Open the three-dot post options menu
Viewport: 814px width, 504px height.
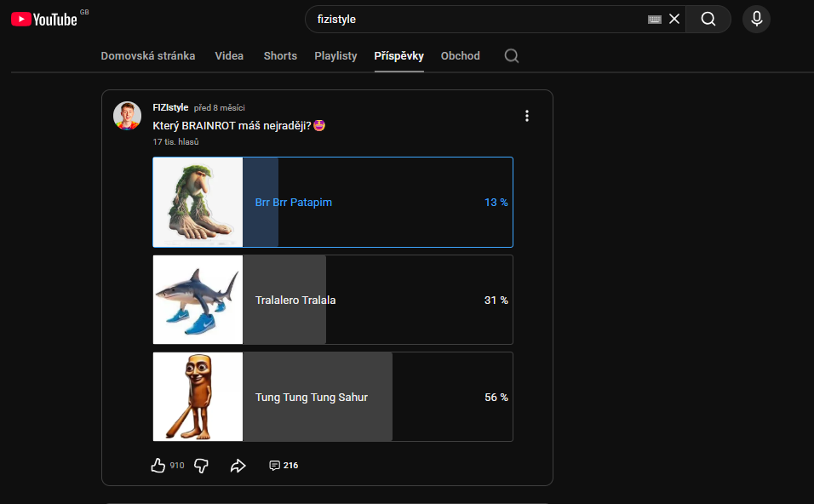(527, 116)
